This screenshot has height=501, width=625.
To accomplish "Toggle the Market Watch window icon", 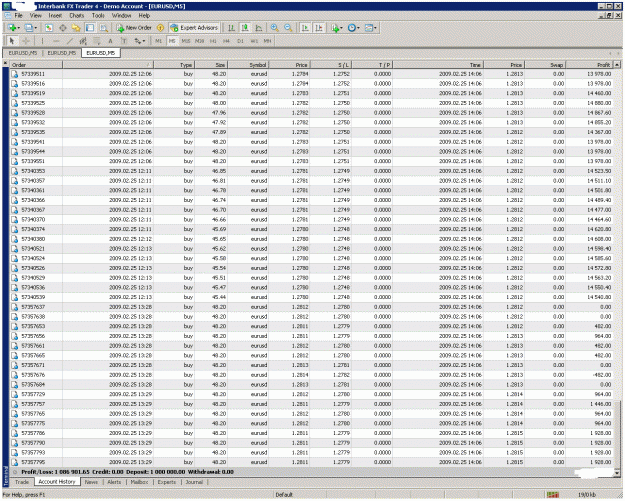I will [x=49, y=28].
